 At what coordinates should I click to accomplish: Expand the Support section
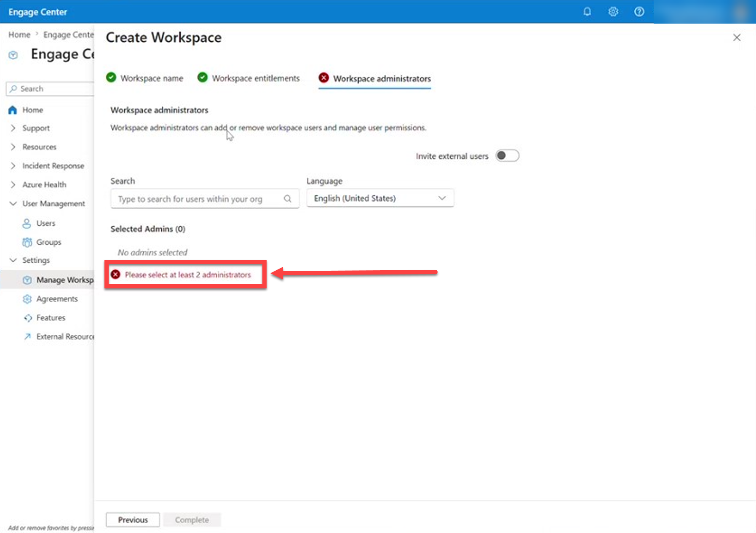(13, 128)
